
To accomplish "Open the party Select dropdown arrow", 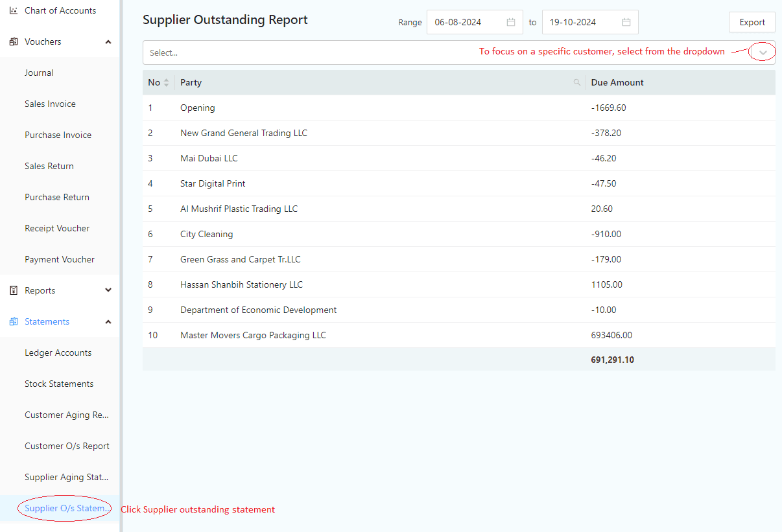I will tap(763, 52).
